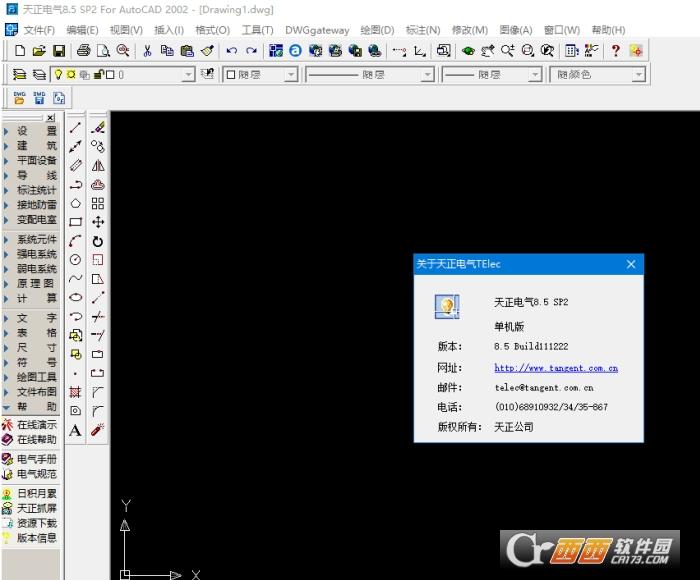Select the Move tool
Screen dimensions: 700x580
(98, 222)
